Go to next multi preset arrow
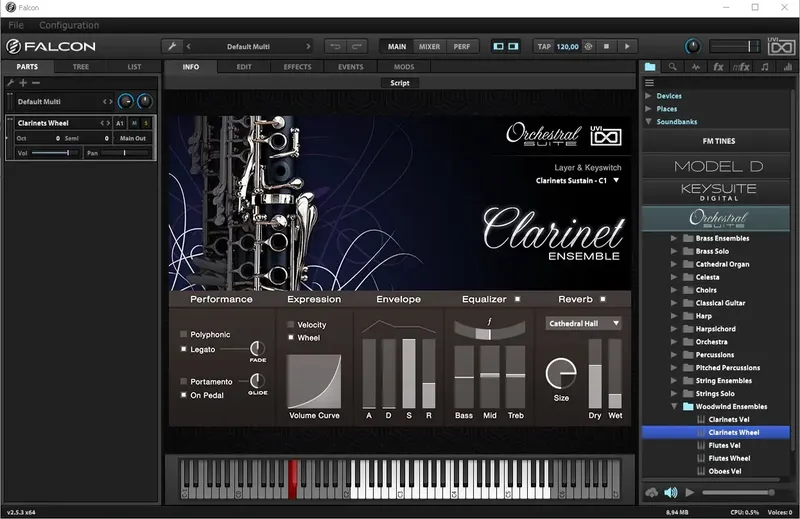The image size is (800, 519). 308,46
